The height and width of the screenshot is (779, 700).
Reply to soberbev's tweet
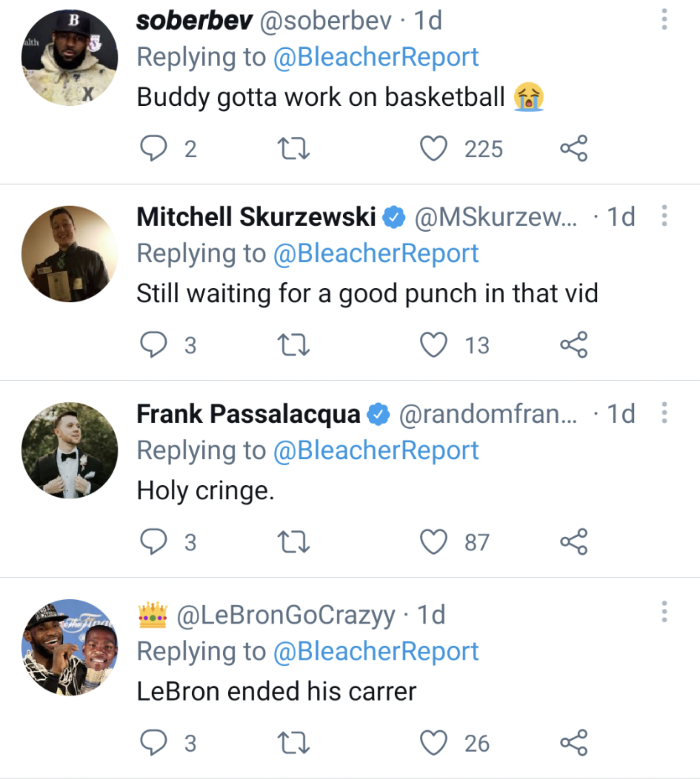(x=153, y=148)
